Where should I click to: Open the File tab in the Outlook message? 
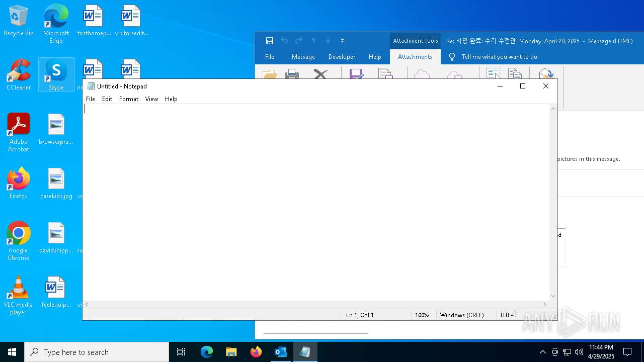click(x=270, y=57)
